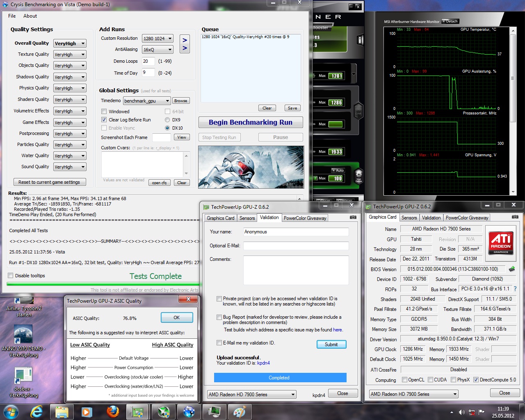Viewport: 525px width, 420px height.
Task: Launch Internet Explorer from the taskbar
Action: coord(37,411)
